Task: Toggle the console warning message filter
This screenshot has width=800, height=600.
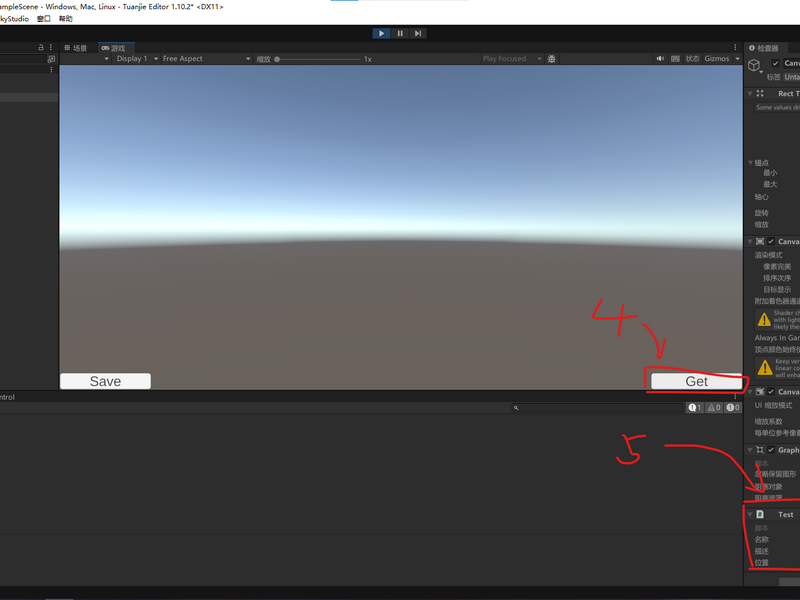Action: [x=714, y=407]
